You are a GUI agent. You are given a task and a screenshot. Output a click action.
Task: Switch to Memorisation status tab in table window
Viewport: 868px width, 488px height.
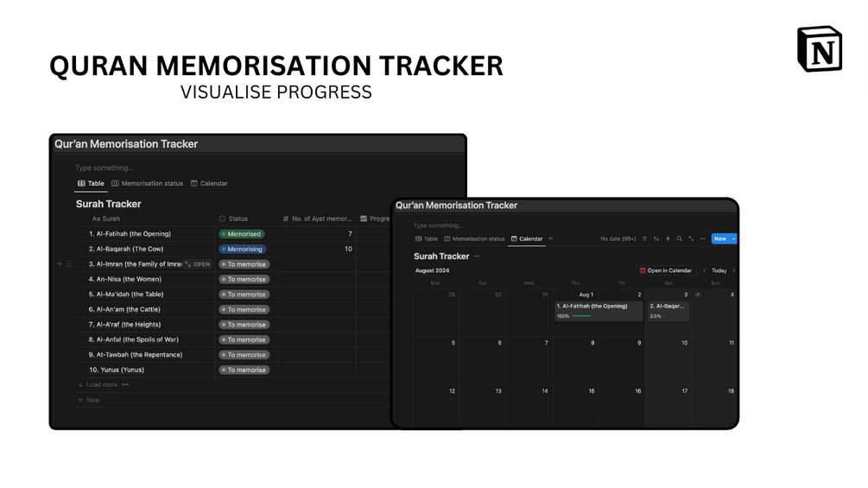click(147, 184)
